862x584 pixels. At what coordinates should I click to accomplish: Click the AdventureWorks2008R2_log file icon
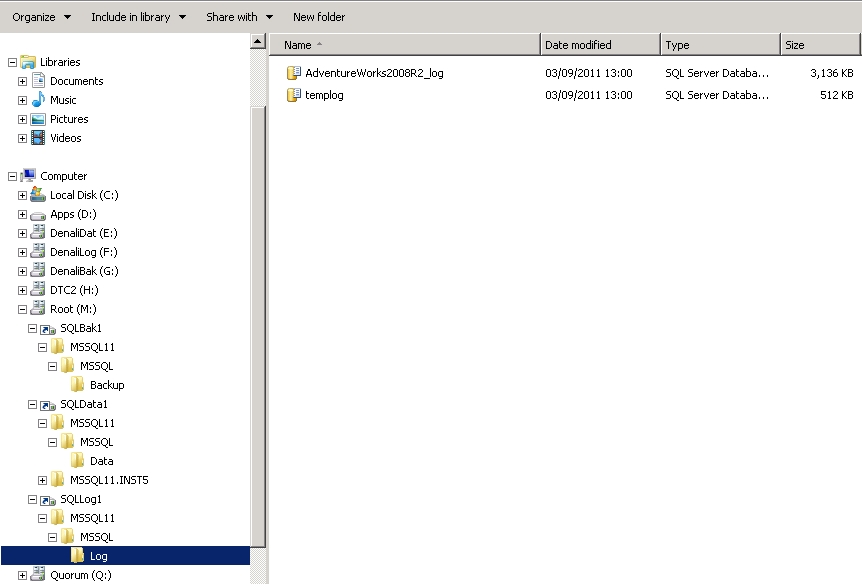(x=294, y=73)
